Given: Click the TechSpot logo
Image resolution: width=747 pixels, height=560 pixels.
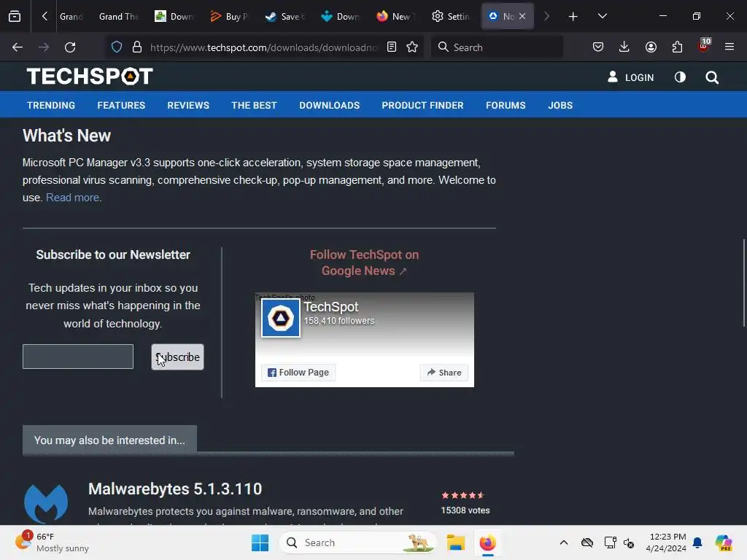Looking at the screenshot, I should (90, 76).
